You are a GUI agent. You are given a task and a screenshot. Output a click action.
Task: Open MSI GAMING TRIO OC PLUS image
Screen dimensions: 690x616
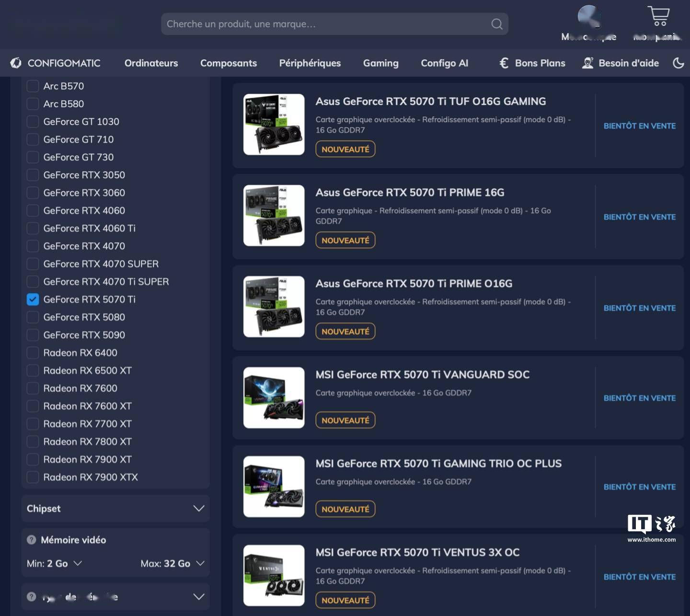(x=274, y=487)
